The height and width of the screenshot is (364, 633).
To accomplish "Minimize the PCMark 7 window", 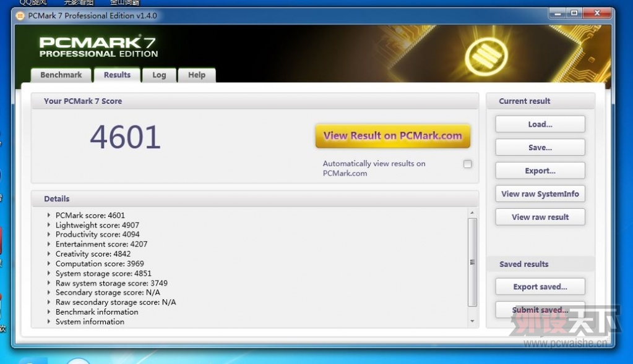I will click(558, 14).
